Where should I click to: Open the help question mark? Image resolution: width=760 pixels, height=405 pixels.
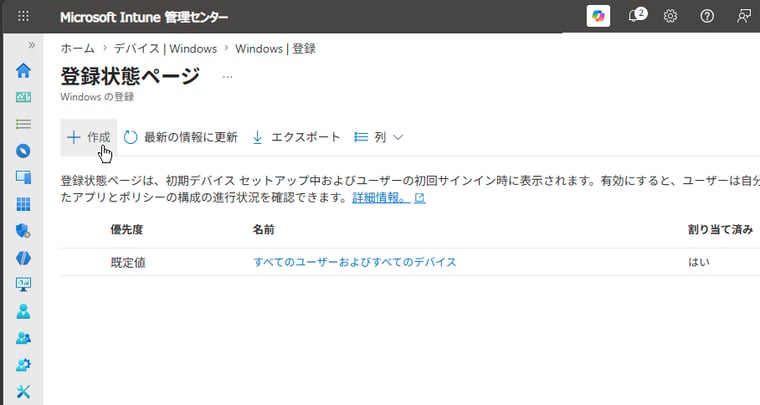(x=707, y=16)
